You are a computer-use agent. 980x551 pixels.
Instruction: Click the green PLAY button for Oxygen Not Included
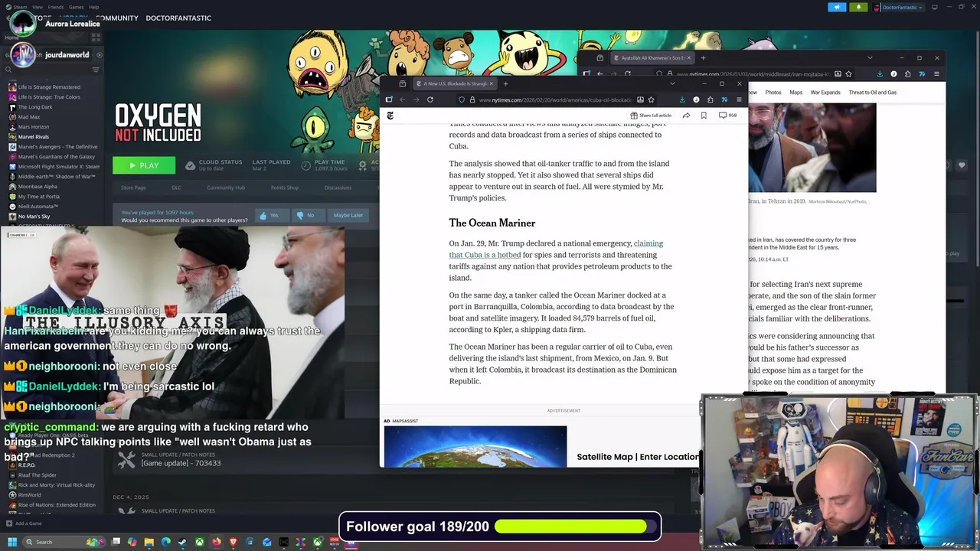144,165
